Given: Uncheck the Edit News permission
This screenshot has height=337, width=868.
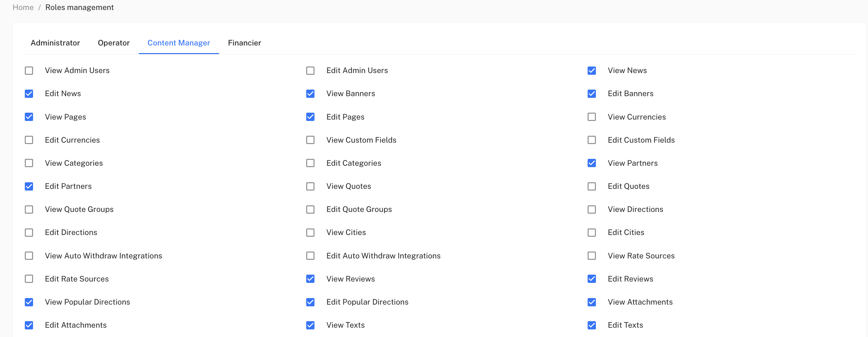Looking at the screenshot, I should click(x=29, y=94).
